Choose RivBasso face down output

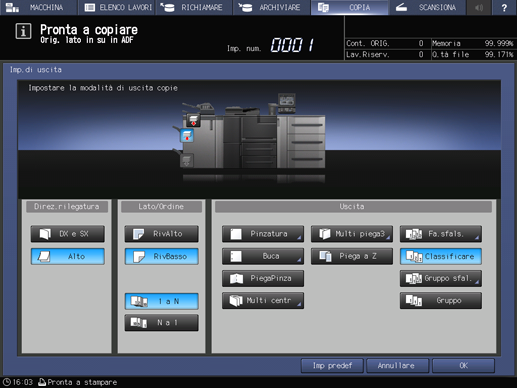(161, 256)
